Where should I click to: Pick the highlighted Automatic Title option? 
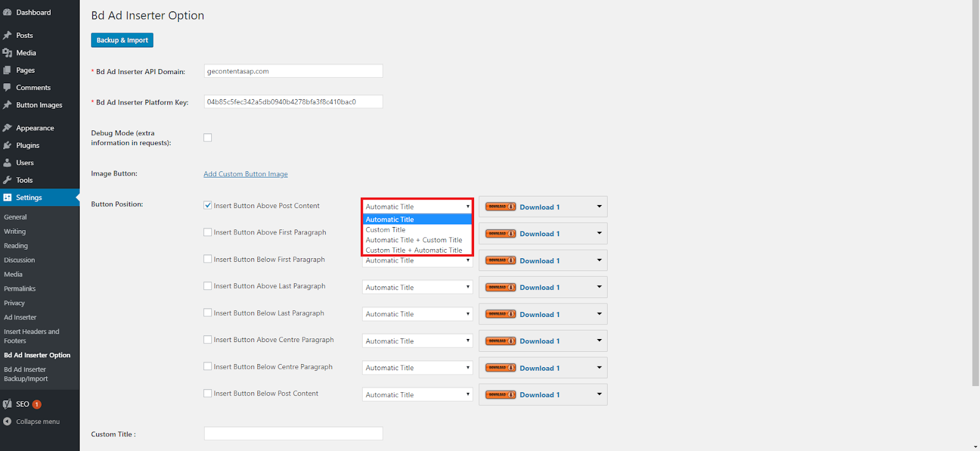coord(417,220)
